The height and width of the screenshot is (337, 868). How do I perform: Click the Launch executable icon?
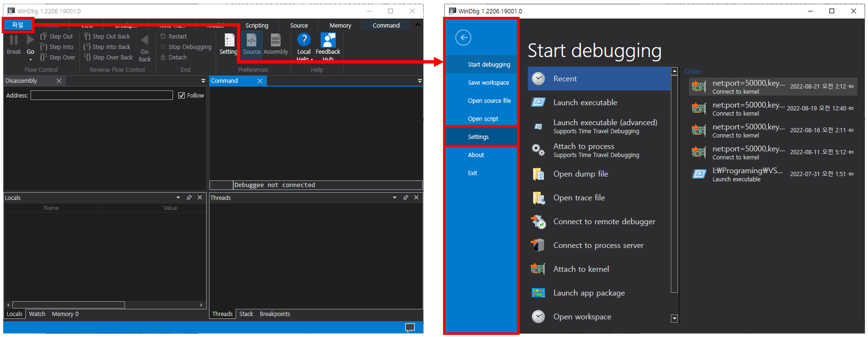click(538, 102)
